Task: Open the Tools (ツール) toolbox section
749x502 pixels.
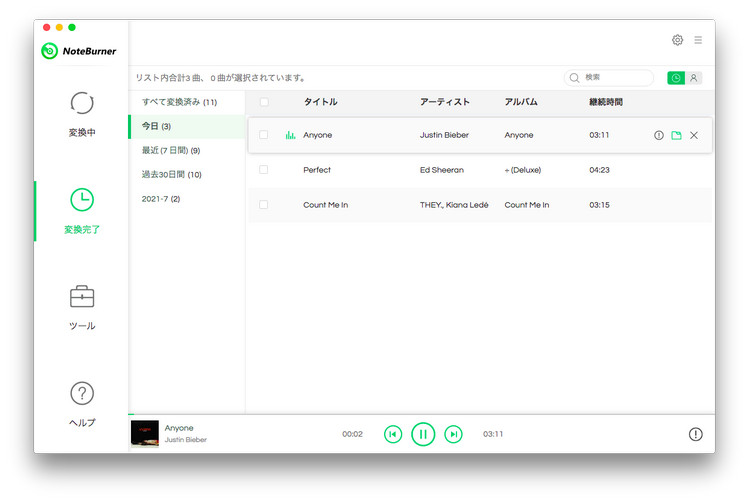Action: [x=82, y=308]
